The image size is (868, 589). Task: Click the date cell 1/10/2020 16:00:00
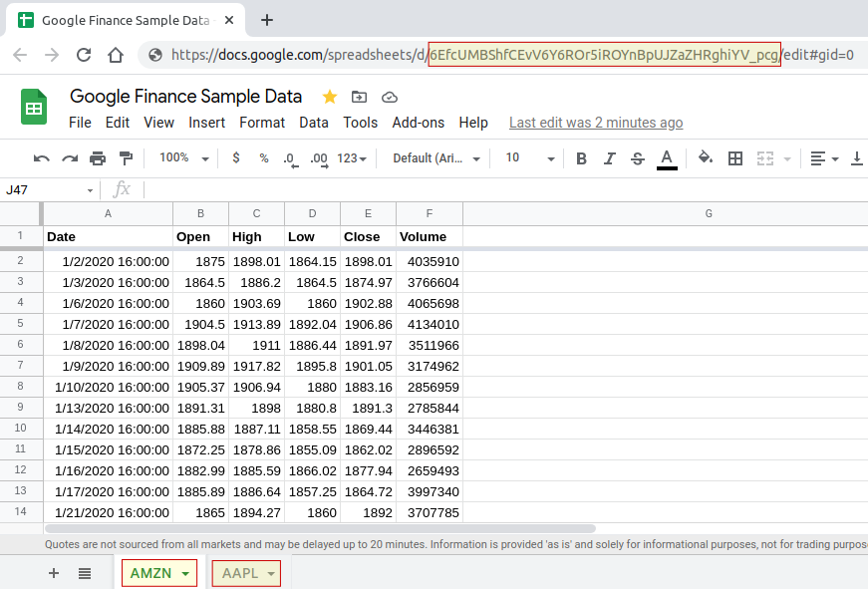108,388
